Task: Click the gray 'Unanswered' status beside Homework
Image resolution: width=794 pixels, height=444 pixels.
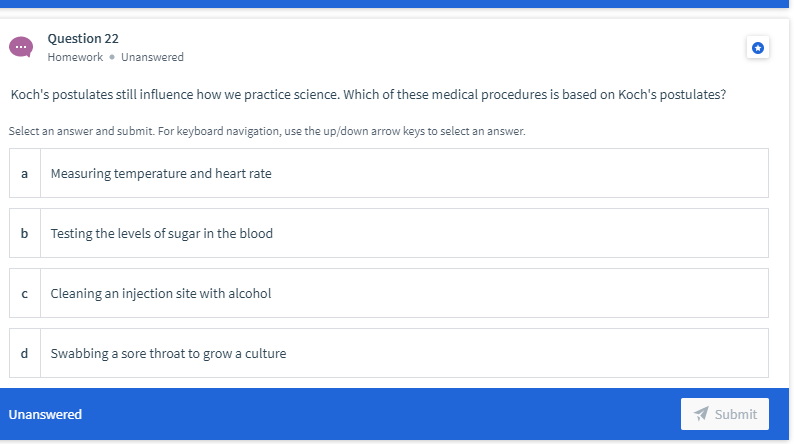Action: pos(152,57)
